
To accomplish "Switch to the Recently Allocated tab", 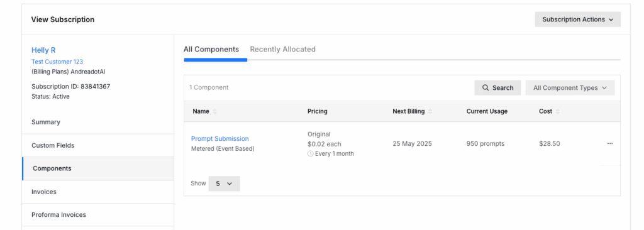I will [282, 49].
